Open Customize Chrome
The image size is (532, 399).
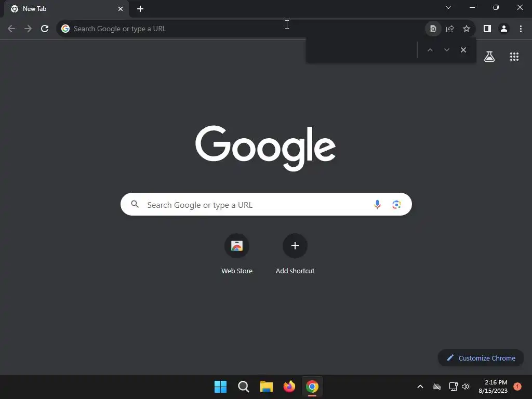coord(481,358)
